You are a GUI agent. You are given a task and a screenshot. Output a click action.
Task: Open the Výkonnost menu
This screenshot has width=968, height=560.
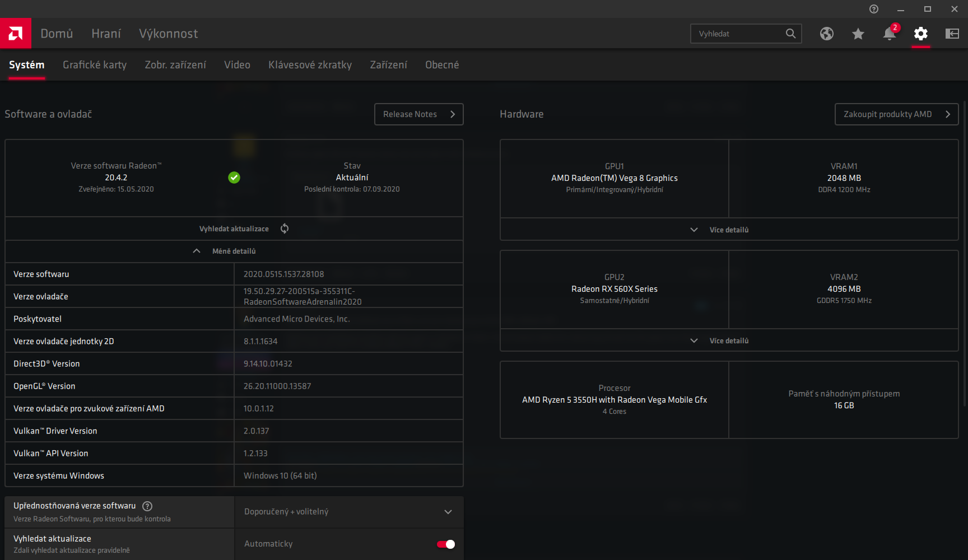tap(168, 34)
